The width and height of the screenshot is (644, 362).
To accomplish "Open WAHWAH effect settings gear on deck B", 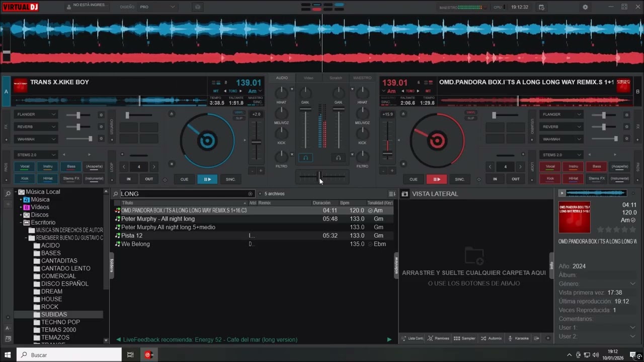I will click(626, 139).
